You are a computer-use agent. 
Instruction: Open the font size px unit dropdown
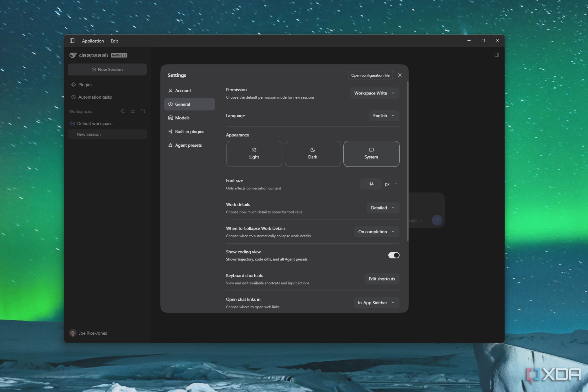[x=391, y=184]
